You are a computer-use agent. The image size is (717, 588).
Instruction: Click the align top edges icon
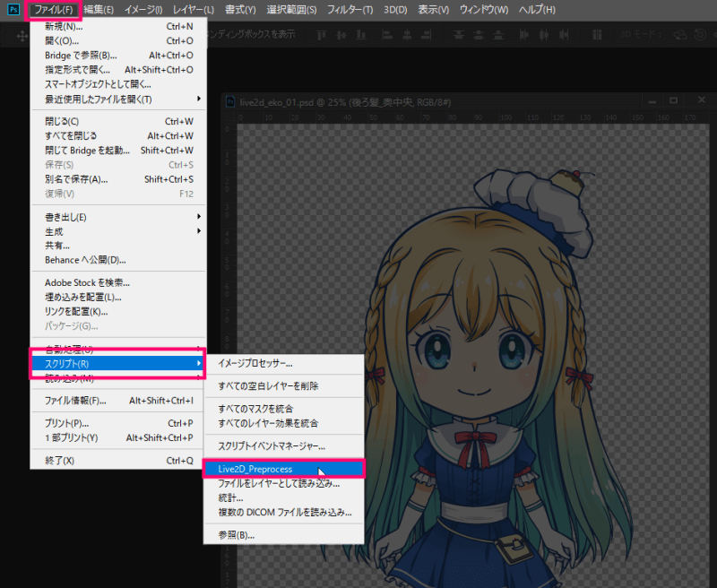[x=322, y=35]
